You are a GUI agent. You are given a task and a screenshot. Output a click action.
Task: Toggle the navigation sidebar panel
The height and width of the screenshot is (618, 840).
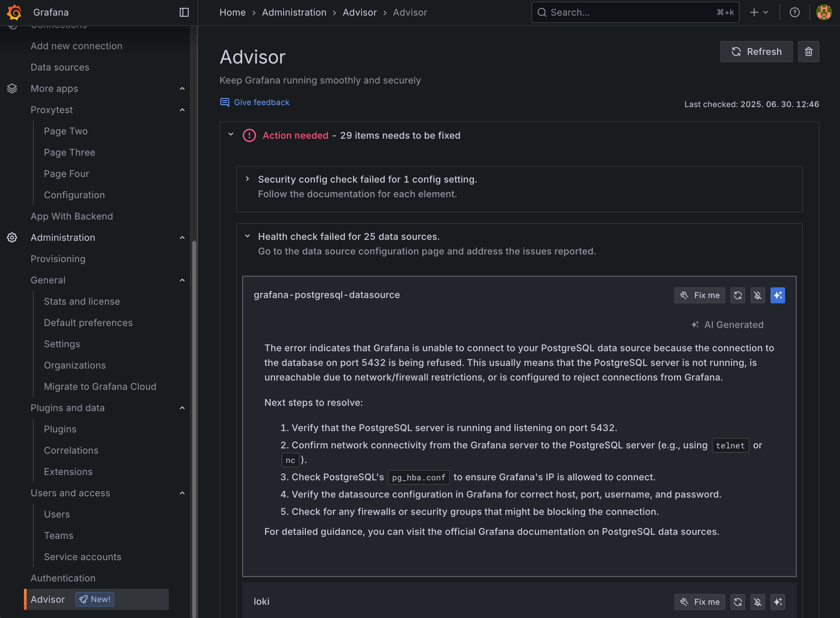tap(184, 12)
